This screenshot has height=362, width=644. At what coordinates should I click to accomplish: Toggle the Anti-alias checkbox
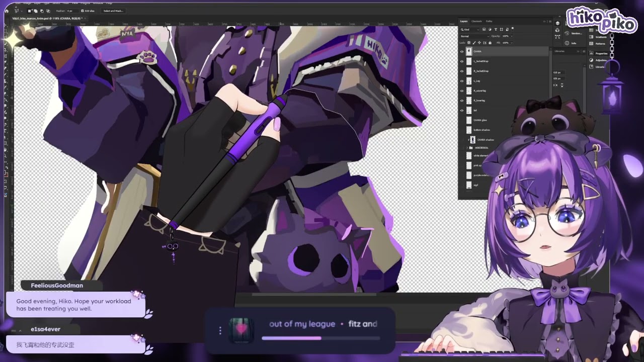click(82, 11)
